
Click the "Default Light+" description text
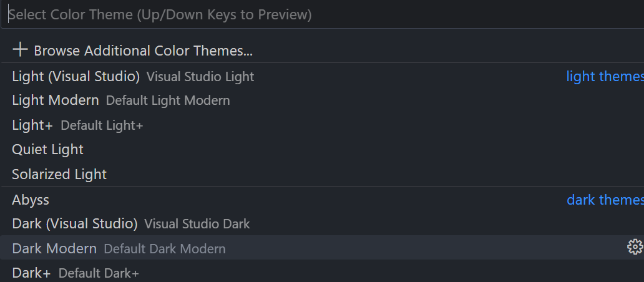(x=102, y=125)
